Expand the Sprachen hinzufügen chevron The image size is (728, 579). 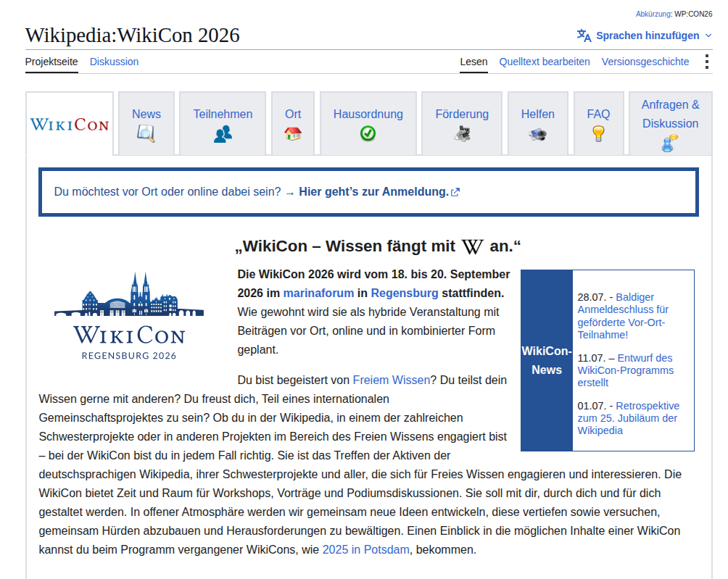coord(708,36)
